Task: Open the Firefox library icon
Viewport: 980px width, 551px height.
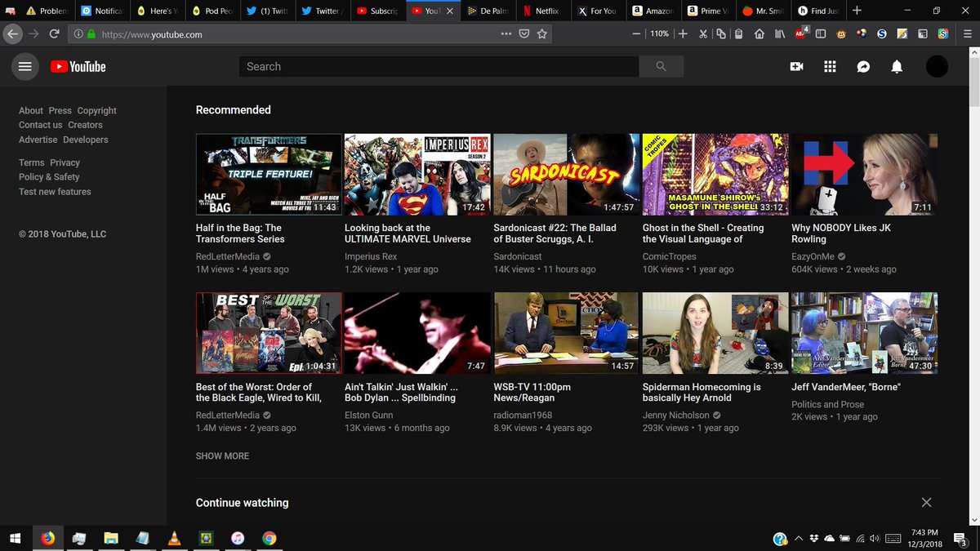Action: tap(780, 34)
